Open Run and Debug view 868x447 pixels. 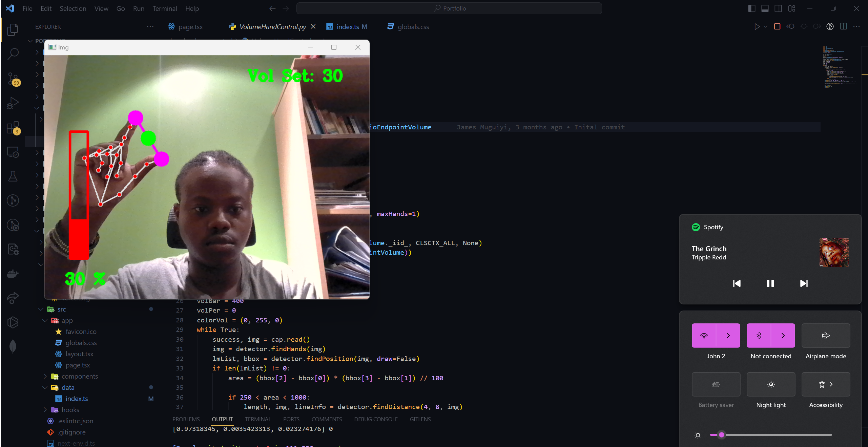click(x=13, y=103)
